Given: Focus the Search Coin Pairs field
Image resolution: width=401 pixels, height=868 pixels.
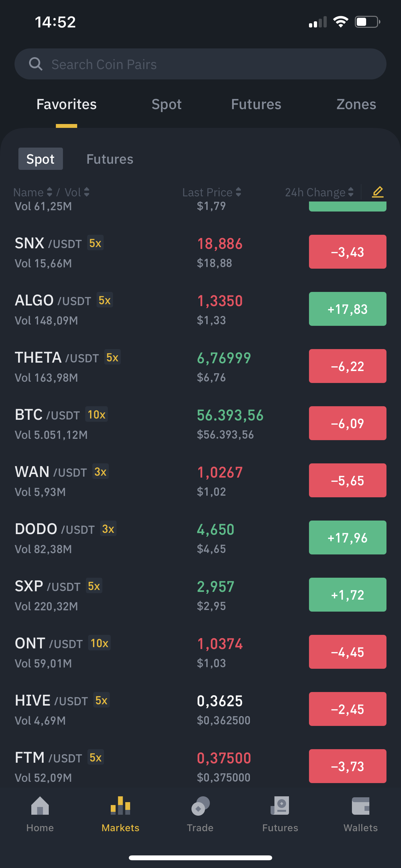Looking at the screenshot, I should [200, 64].
